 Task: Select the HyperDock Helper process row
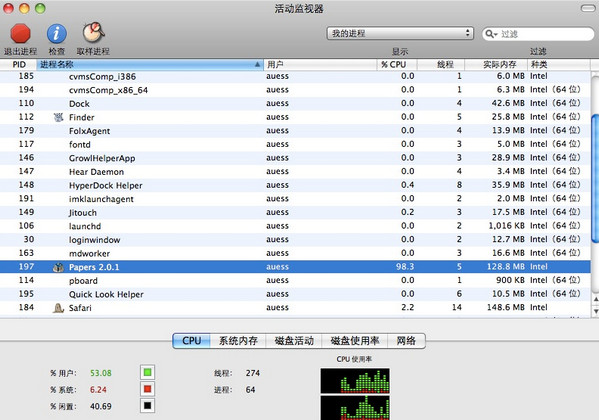295,185
